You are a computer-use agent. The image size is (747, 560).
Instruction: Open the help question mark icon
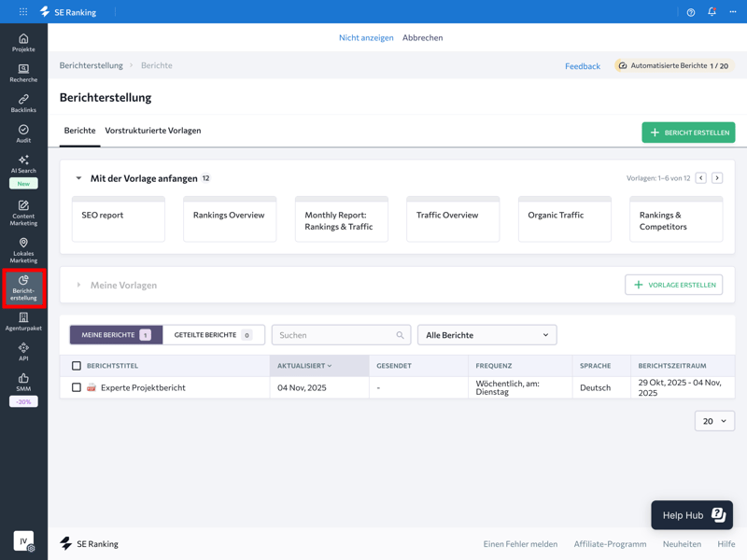(691, 12)
